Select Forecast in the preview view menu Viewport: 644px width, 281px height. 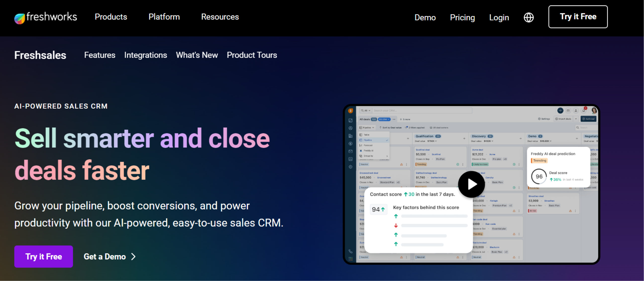point(374,145)
